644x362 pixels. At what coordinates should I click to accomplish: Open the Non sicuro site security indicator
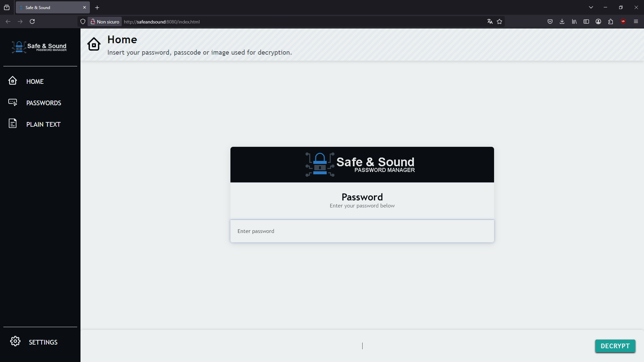point(105,21)
